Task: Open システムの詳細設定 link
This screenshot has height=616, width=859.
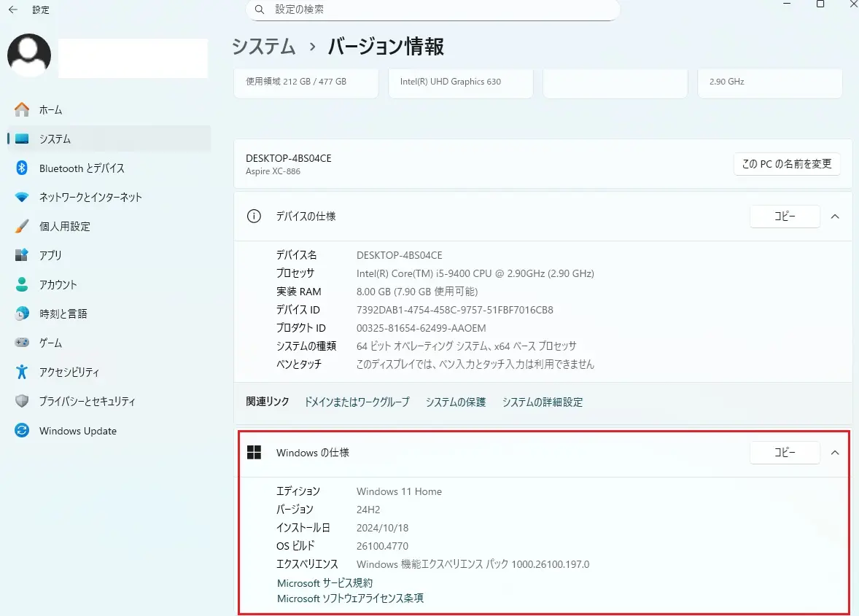Action: [x=543, y=402]
